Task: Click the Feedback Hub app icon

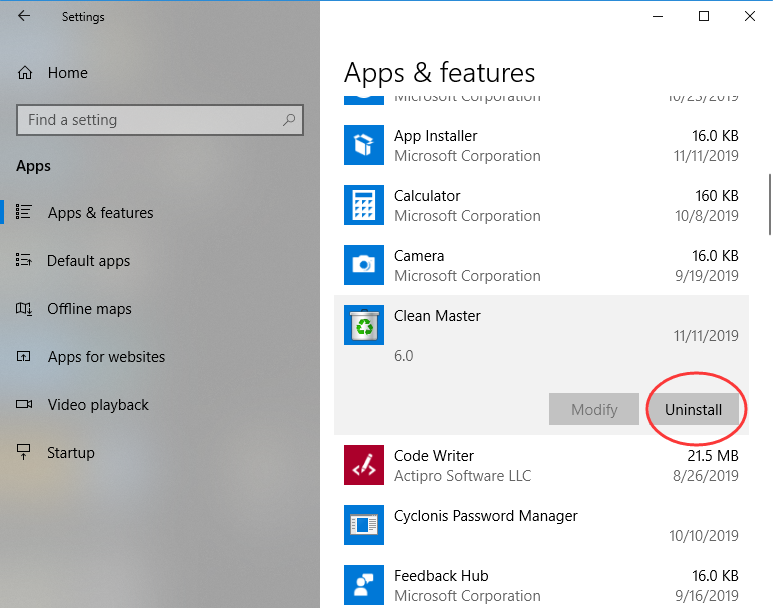Action: pyautogui.click(x=364, y=585)
